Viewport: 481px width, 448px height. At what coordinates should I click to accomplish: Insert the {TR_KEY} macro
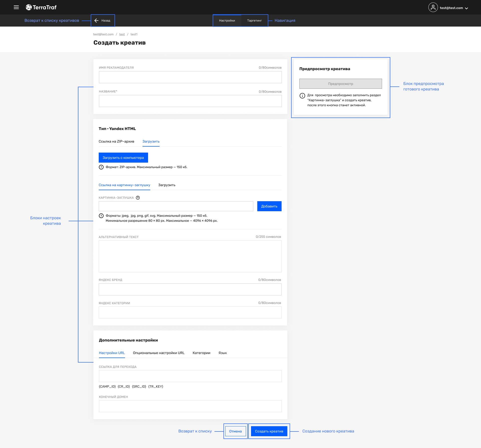(156, 387)
